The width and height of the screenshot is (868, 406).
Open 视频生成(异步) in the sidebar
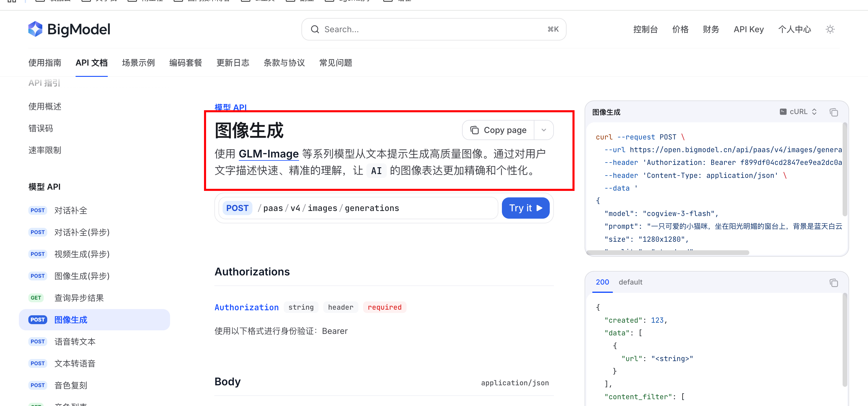click(x=82, y=254)
